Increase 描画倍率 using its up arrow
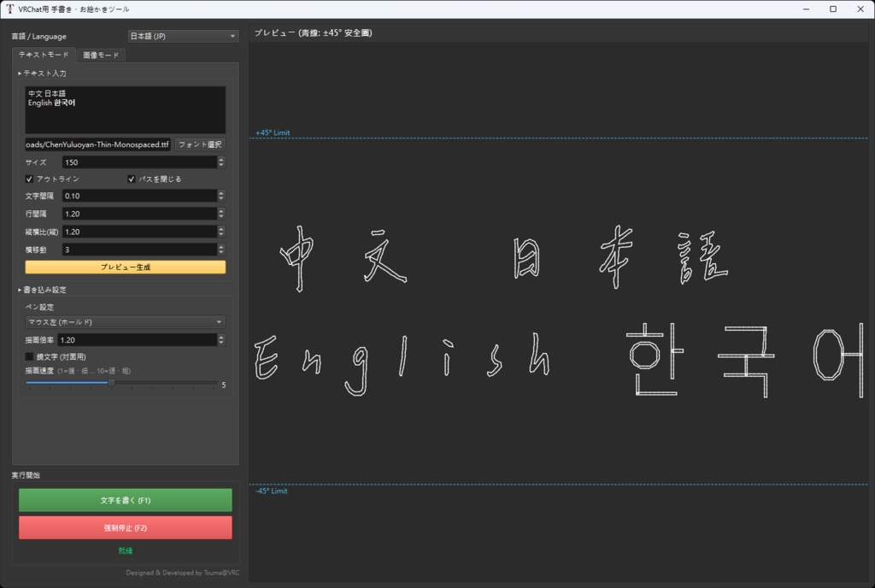875x588 pixels. click(x=221, y=337)
